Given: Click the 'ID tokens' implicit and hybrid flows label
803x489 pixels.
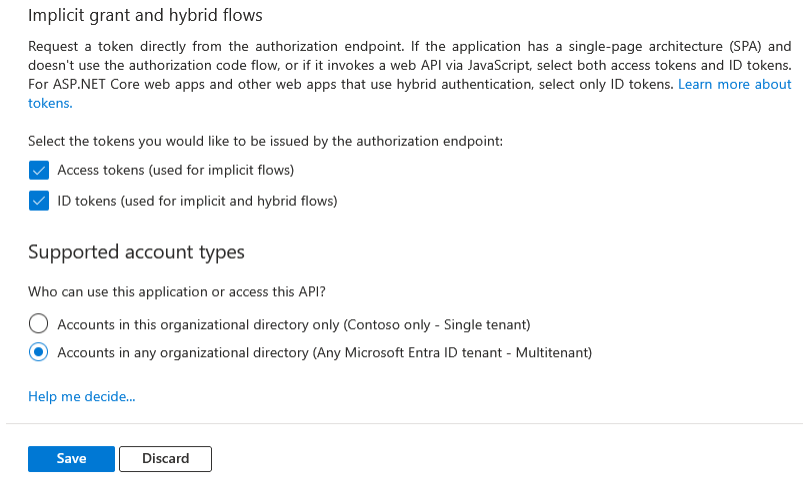Looking at the screenshot, I should (197, 201).
